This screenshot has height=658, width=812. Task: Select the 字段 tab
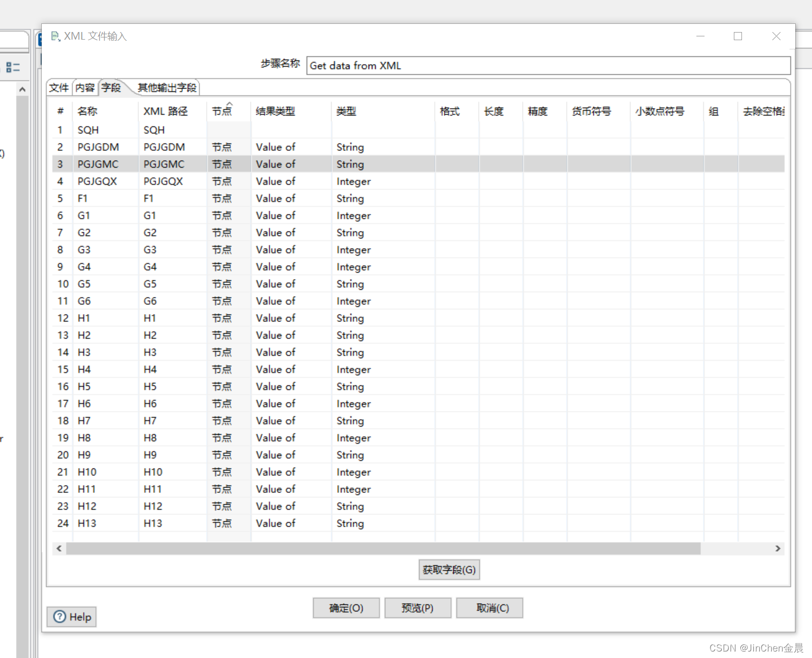111,87
